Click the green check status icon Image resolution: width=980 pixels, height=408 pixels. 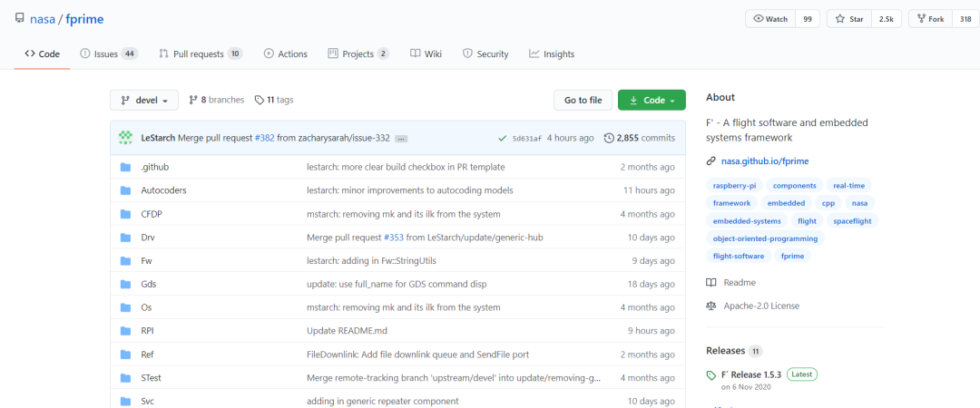(503, 138)
